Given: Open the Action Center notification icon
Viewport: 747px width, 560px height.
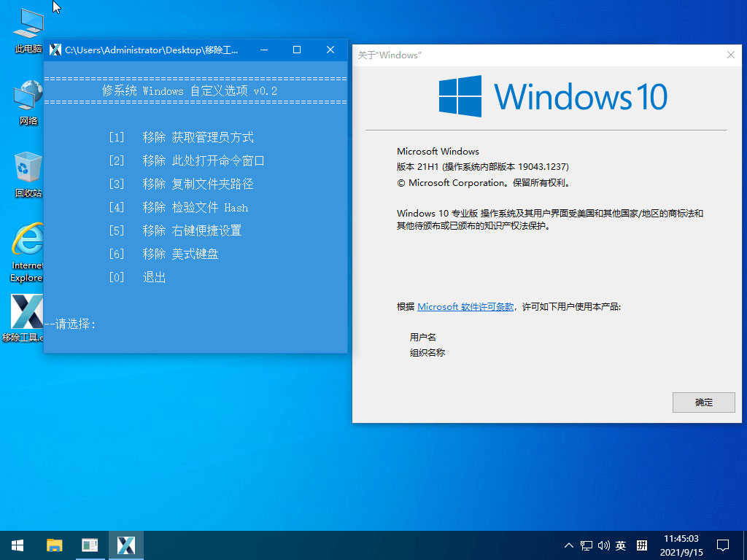Looking at the screenshot, I should click(x=722, y=545).
